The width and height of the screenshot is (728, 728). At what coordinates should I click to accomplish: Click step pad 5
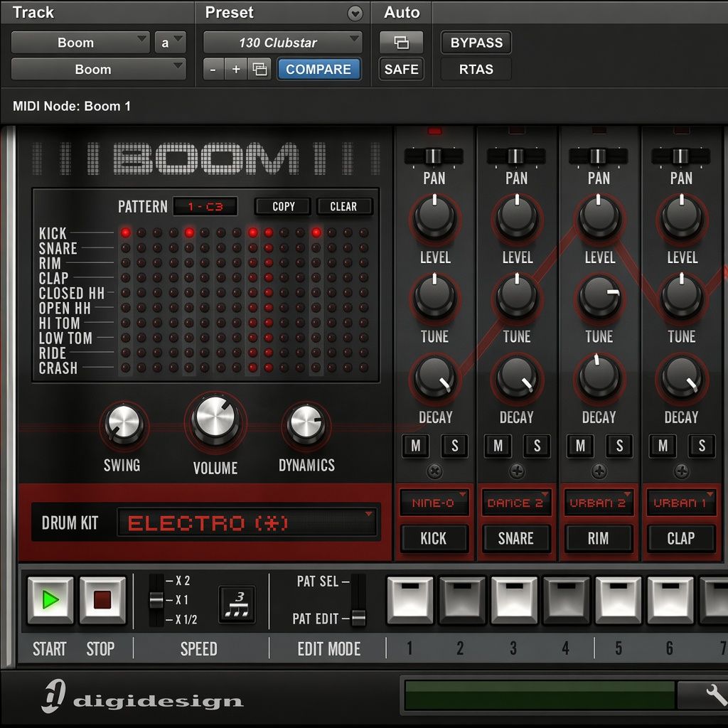(619, 599)
